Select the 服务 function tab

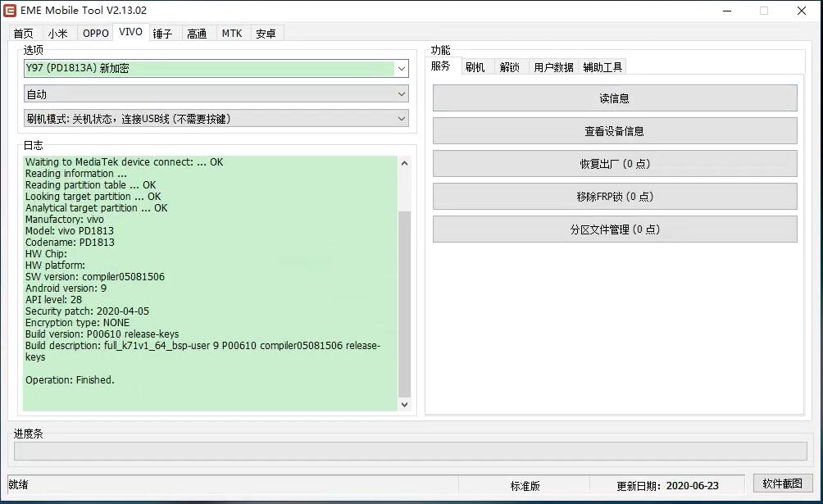coord(441,66)
